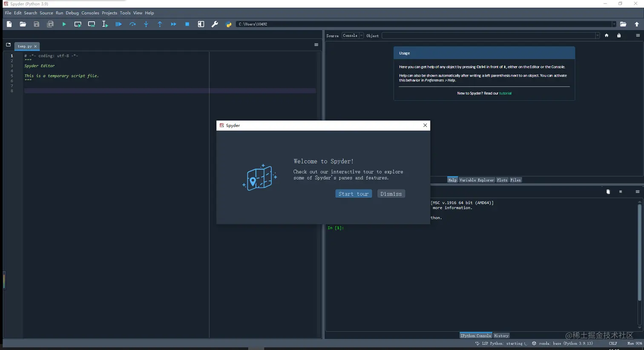Open a file using the toolbar folder icon

click(x=23, y=24)
